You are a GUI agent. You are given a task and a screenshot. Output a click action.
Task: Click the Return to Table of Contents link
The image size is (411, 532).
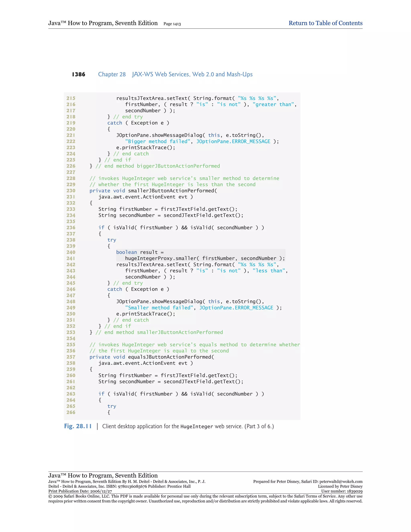point(325,23)
